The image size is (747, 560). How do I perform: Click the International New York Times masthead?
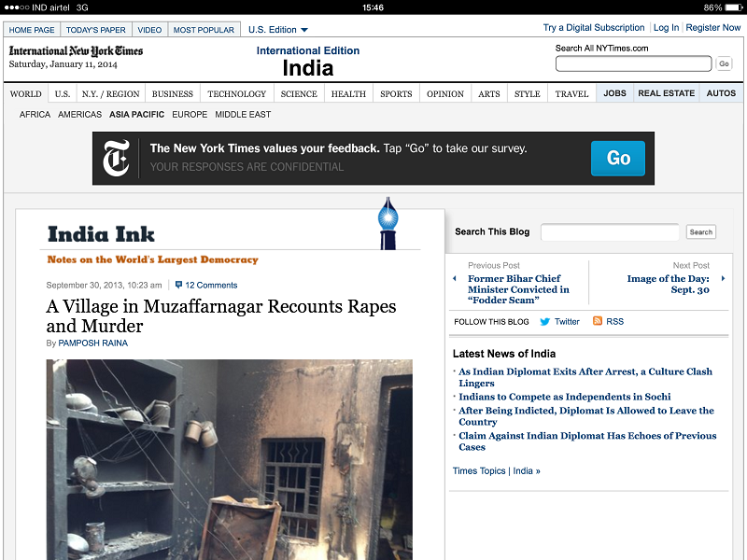pos(76,51)
